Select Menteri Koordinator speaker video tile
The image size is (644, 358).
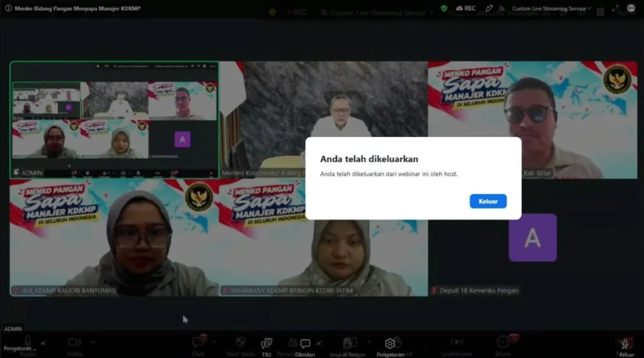tap(324, 120)
